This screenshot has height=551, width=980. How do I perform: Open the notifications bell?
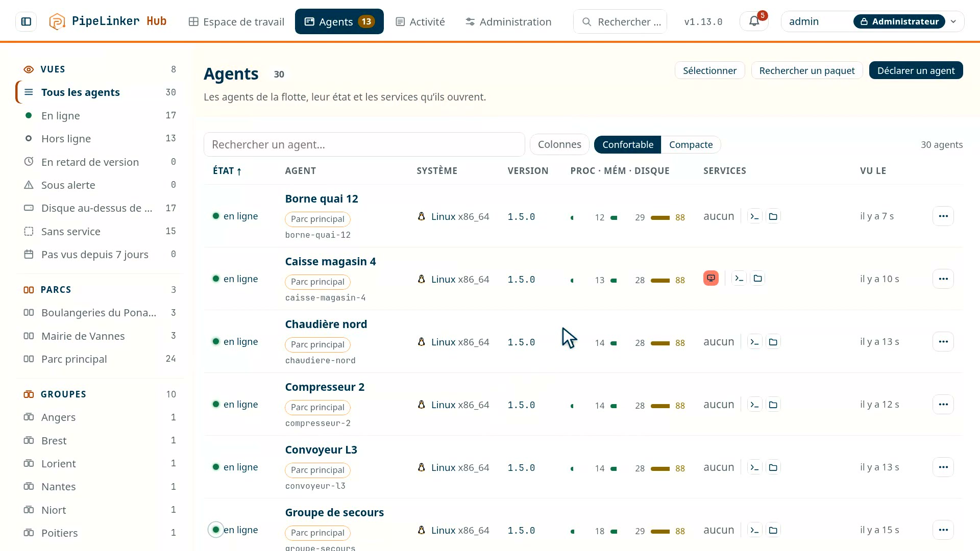(x=754, y=21)
